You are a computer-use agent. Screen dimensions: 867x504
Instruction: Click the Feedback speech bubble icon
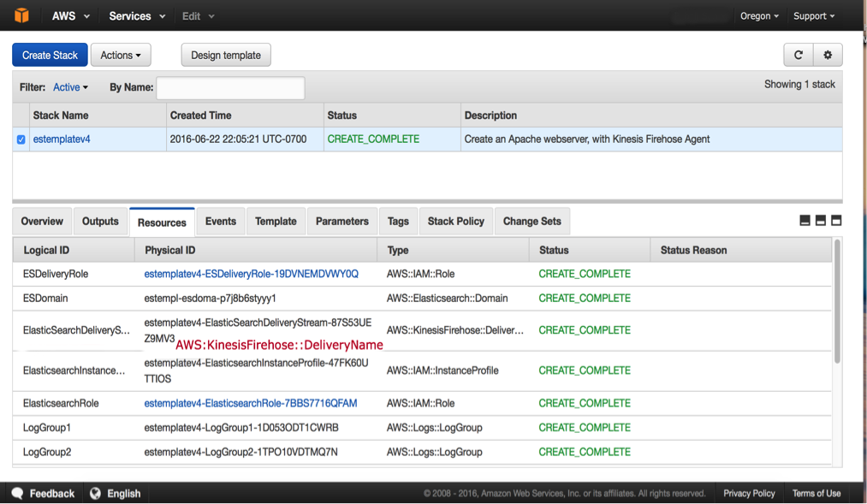[17, 493]
